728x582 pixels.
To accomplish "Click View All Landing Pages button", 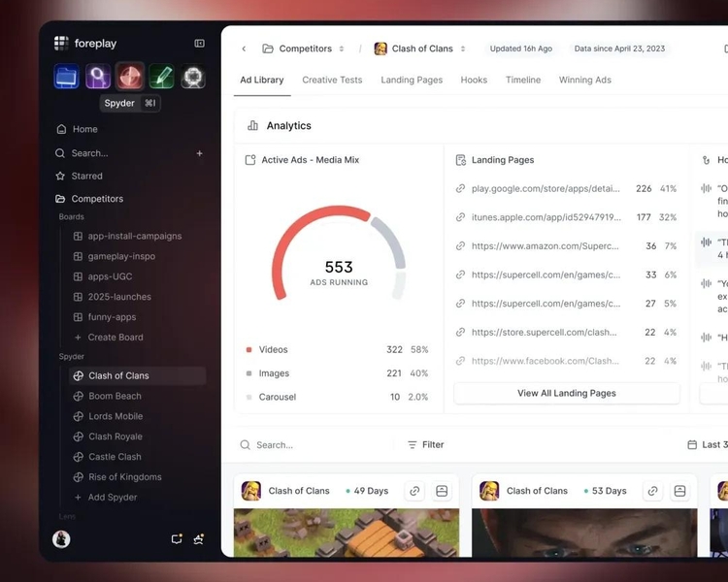I will pos(566,394).
